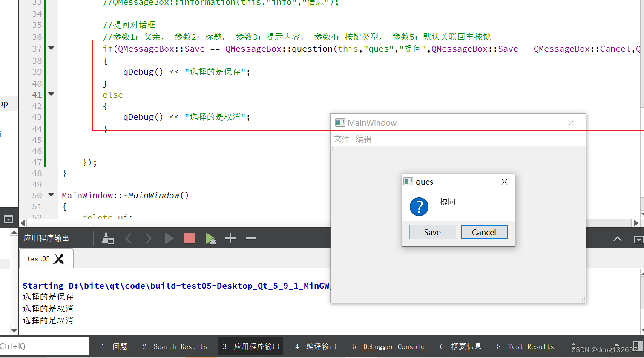Close the ques dialog
Screen dimensions: 644x358
(504, 182)
